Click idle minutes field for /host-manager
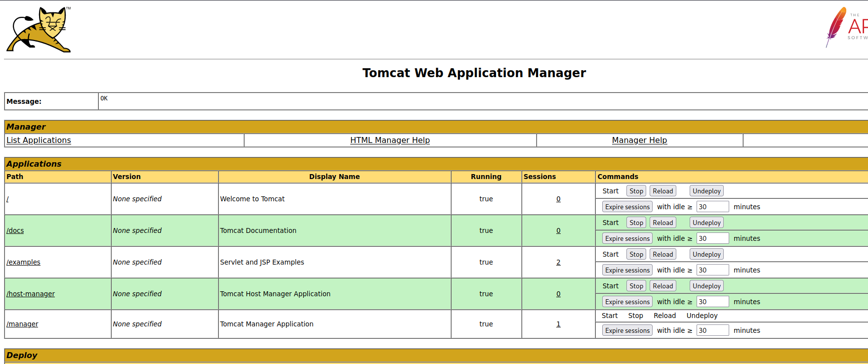 point(712,302)
